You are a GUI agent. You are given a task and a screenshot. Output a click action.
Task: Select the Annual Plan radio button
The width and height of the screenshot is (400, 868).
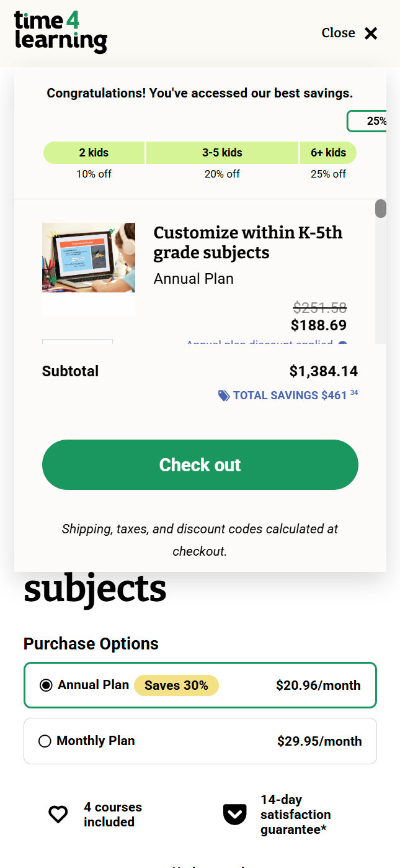tap(46, 685)
